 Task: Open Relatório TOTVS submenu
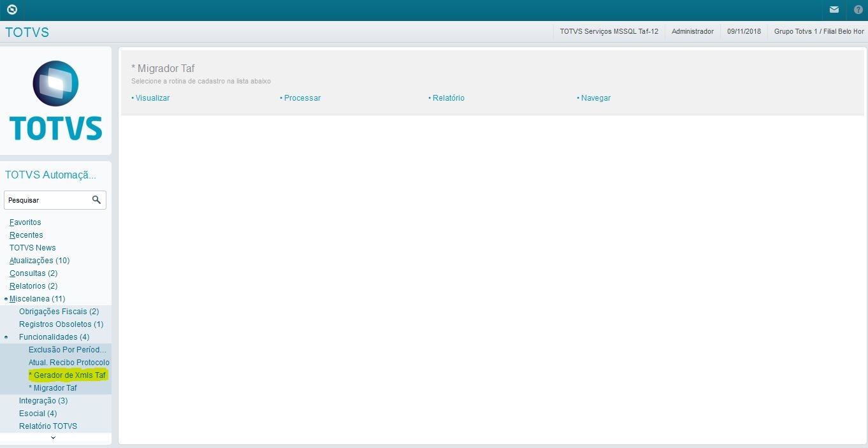point(48,426)
